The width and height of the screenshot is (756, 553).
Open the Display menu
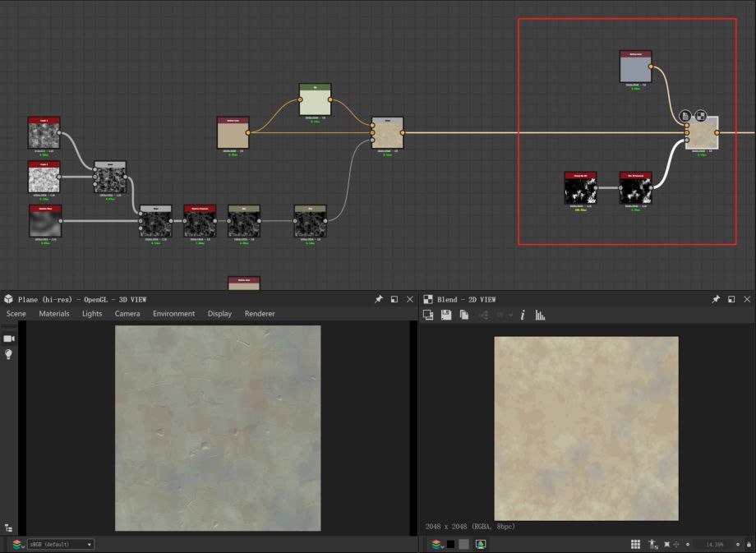(219, 313)
